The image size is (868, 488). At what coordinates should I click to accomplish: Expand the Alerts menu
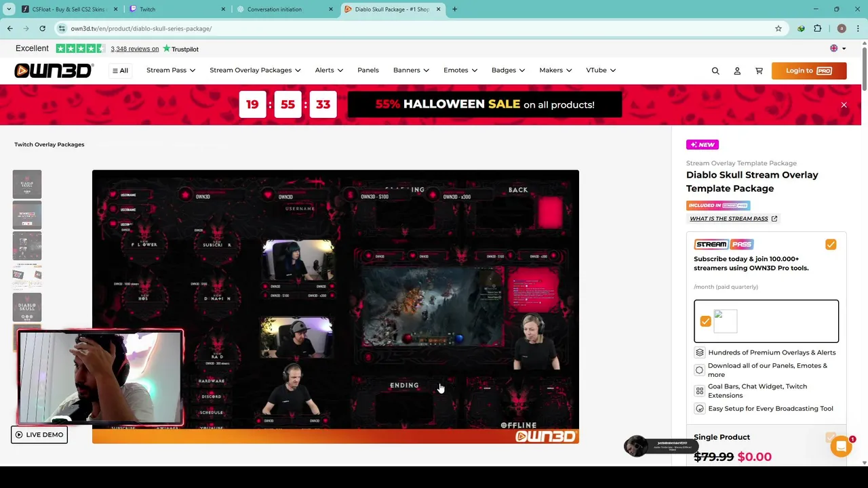pyautogui.click(x=329, y=70)
